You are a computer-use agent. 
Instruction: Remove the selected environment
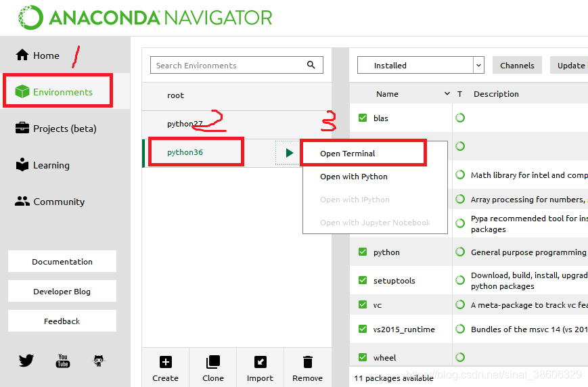click(307, 368)
